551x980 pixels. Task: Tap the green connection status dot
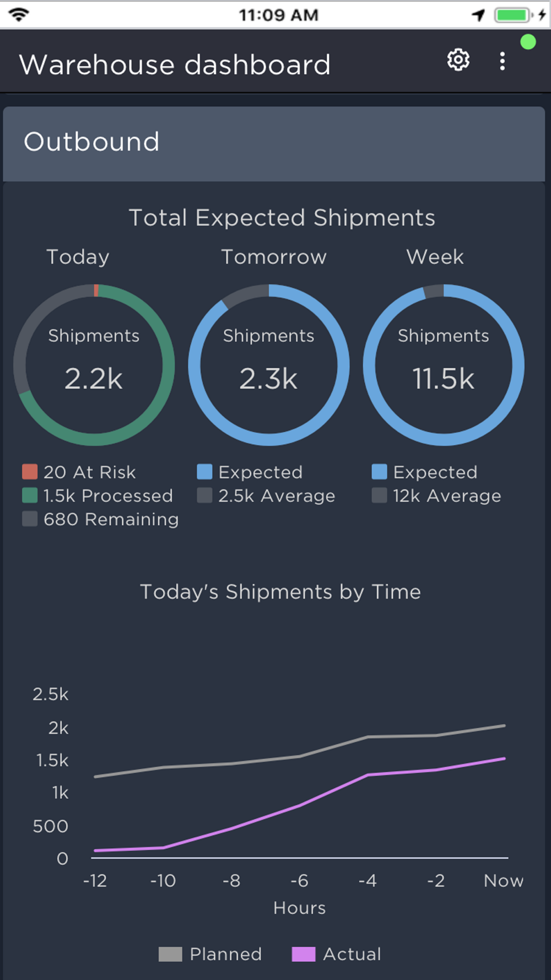coord(528,42)
